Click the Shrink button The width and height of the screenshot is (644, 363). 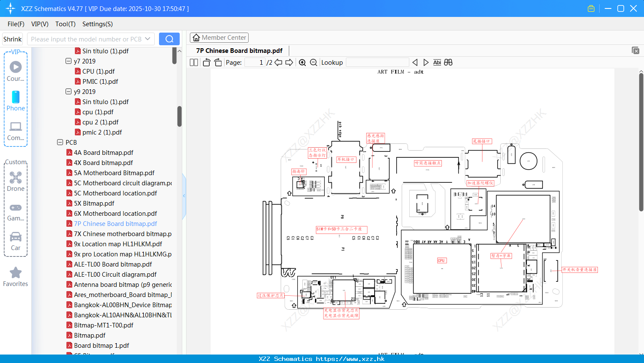point(13,39)
